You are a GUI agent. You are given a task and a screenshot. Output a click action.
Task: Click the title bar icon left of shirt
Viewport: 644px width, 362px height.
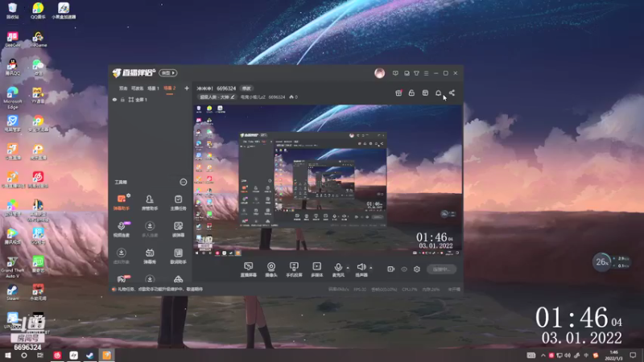(x=407, y=73)
